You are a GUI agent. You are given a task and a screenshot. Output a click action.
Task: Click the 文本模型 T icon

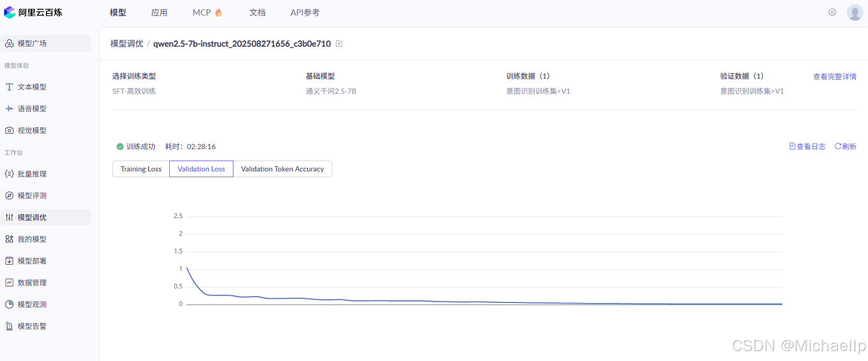pyautogui.click(x=9, y=87)
